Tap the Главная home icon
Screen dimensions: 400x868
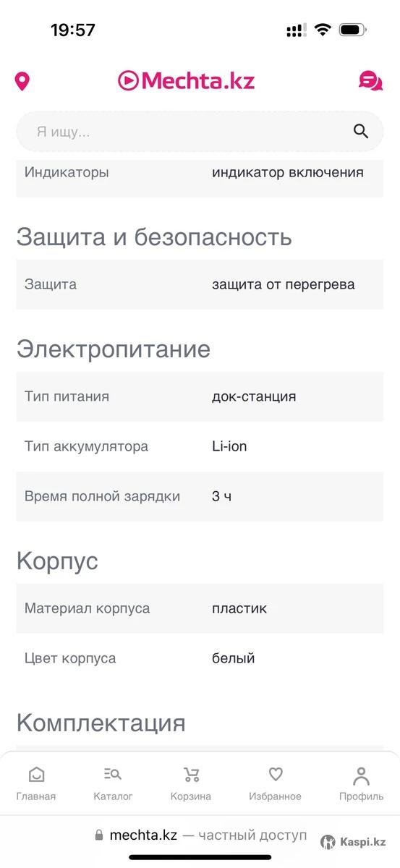36,775
